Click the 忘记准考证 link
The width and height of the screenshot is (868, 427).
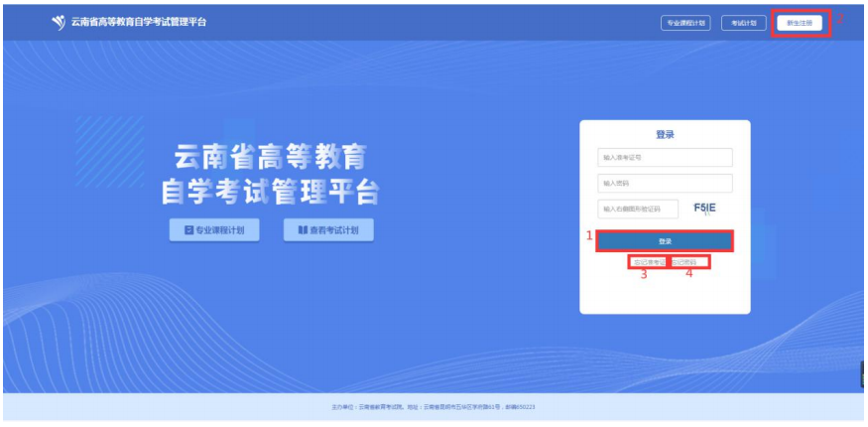649,262
